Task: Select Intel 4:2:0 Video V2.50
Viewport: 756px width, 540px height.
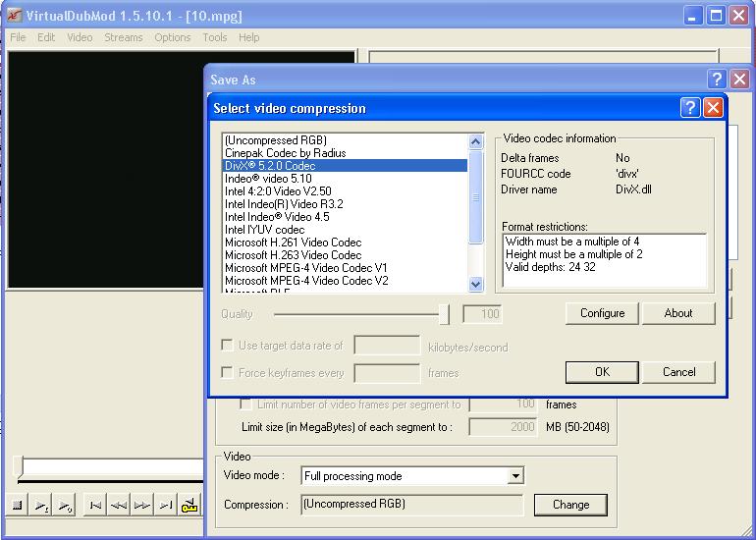Action: pos(345,190)
